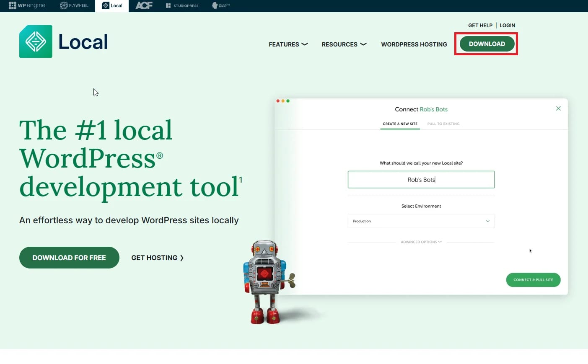The image size is (588, 364).
Task: Open the Resources dropdown menu
Action: [x=344, y=44]
